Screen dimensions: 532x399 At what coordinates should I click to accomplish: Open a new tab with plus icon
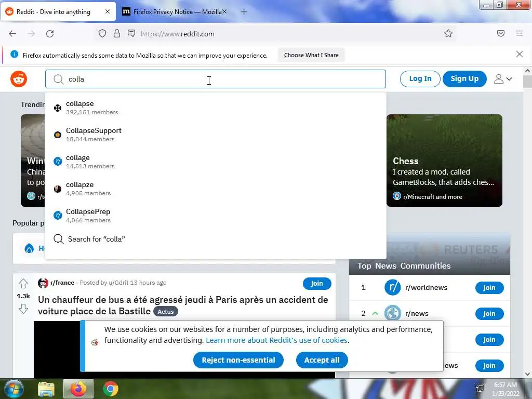click(x=244, y=12)
